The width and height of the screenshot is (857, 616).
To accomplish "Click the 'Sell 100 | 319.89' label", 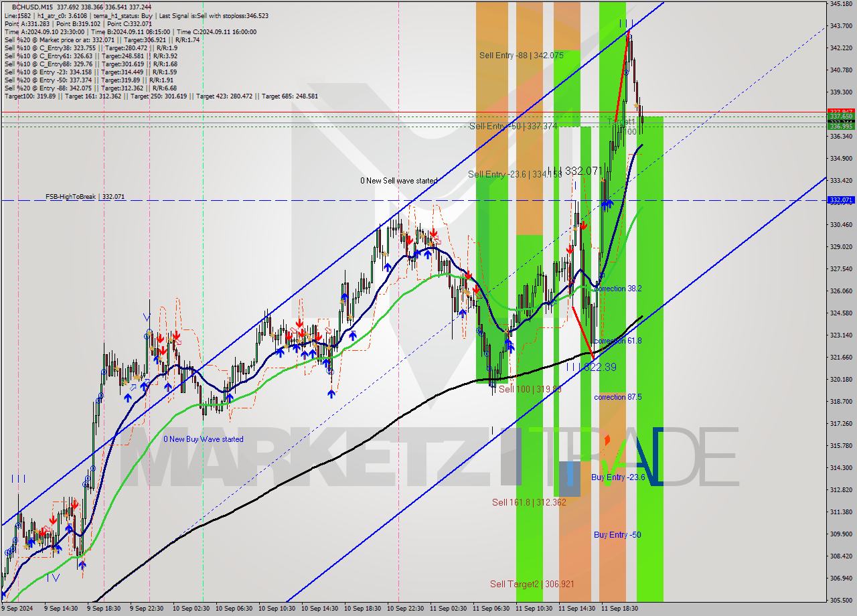I will pos(530,389).
